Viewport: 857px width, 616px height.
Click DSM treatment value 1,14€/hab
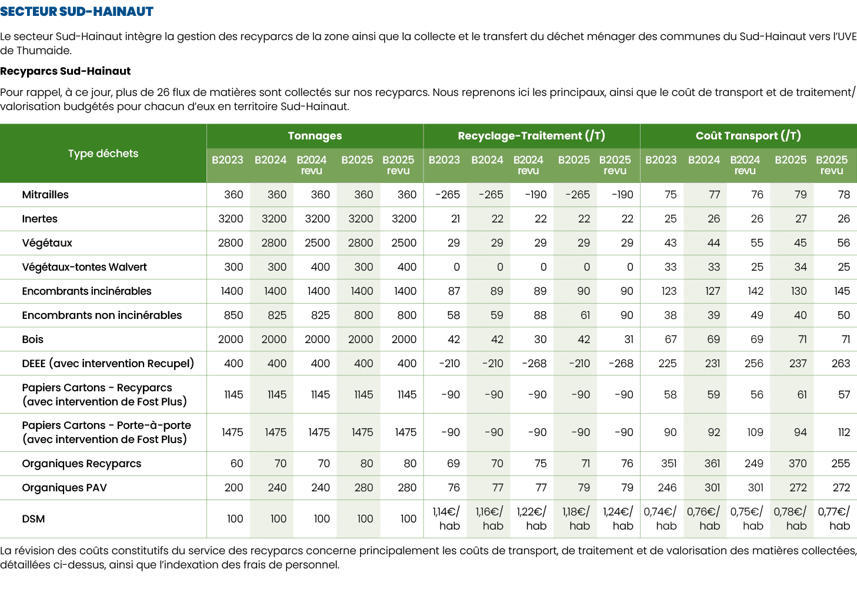(x=446, y=519)
